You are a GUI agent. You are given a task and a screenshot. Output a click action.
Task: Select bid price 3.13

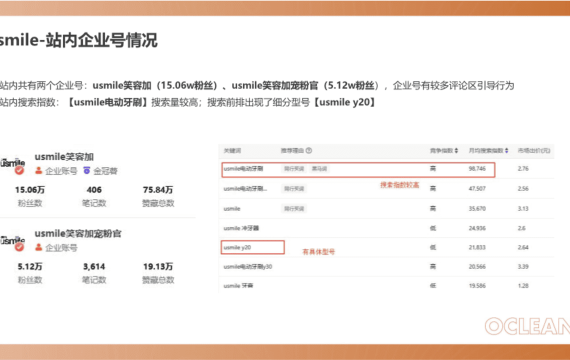coord(523,209)
